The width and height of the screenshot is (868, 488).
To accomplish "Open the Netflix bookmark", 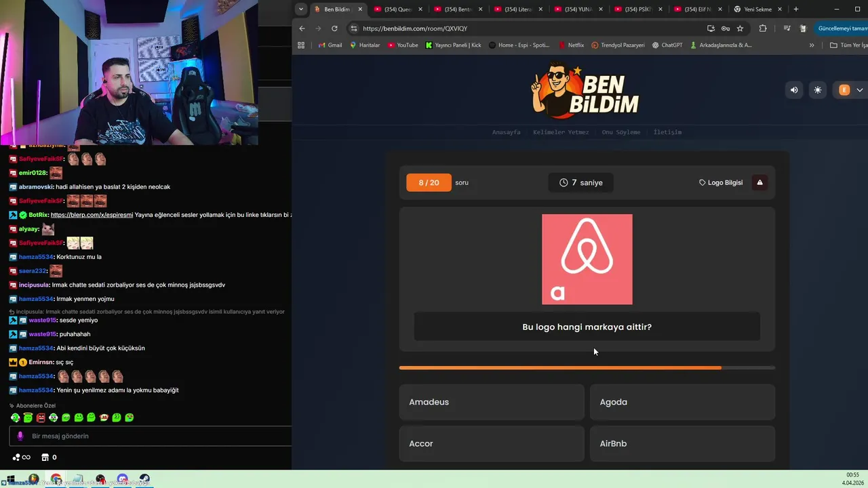I will point(571,45).
